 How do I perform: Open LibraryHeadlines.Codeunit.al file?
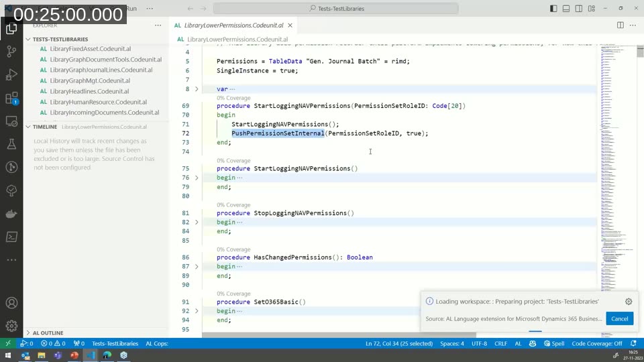point(89,92)
